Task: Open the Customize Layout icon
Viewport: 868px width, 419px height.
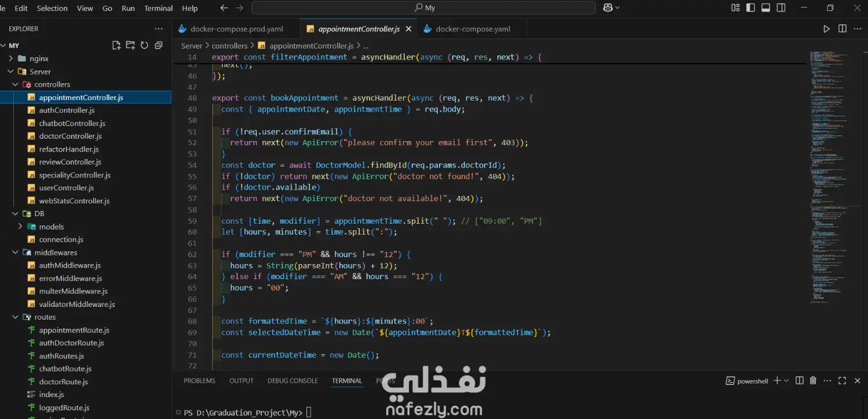Action: point(736,8)
